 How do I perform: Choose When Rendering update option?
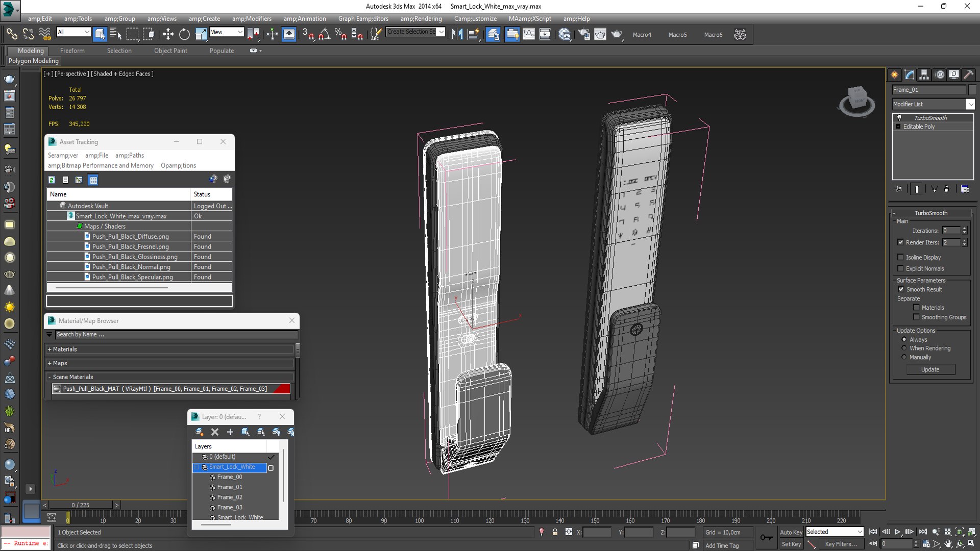904,348
